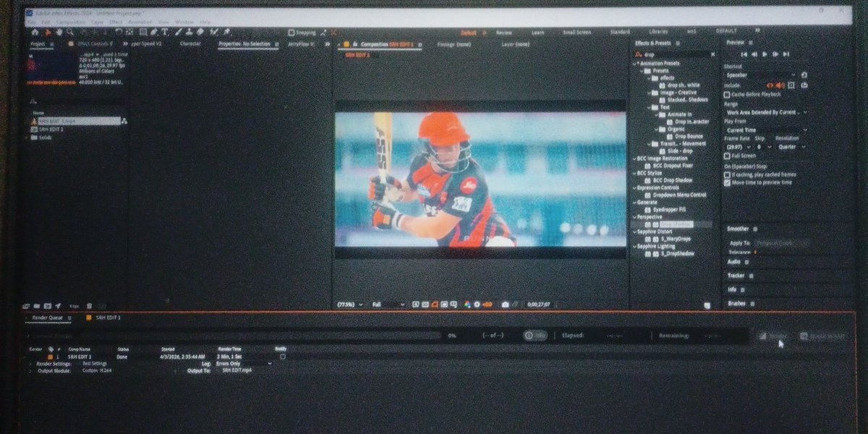Select the Home icon in the toolbar
The height and width of the screenshot is (434, 868).
point(34,32)
